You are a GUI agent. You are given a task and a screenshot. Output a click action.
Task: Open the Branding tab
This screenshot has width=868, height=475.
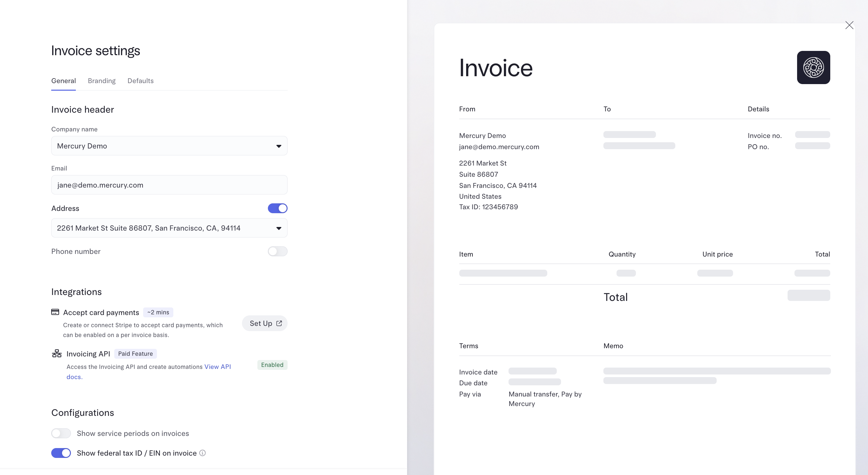tap(102, 81)
